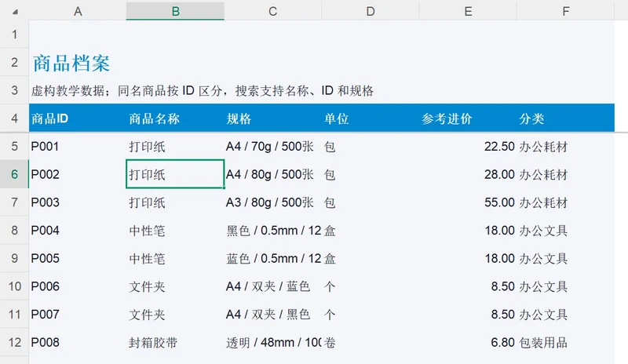Select column F header
This screenshot has height=364, width=628.
pyautogui.click(x=565, y=11)
